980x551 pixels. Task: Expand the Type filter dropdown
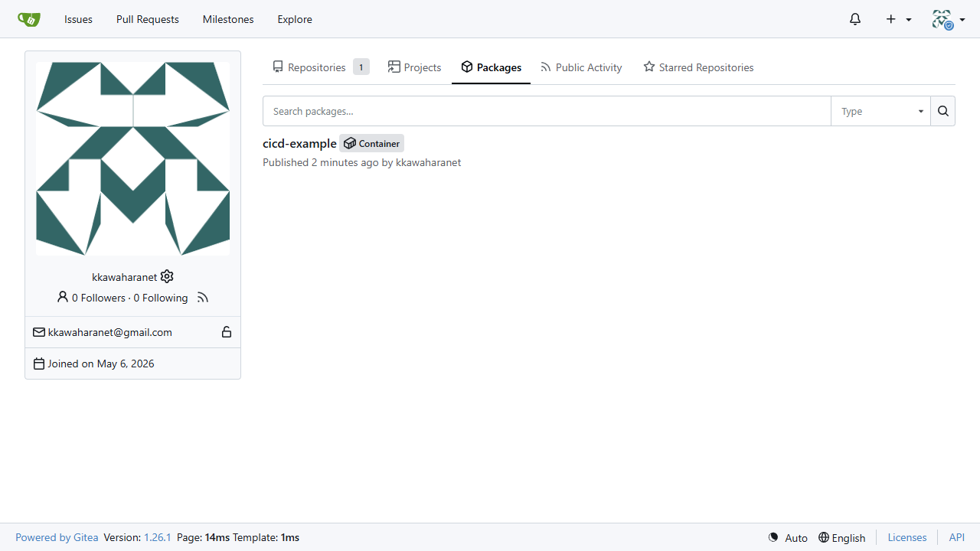[x=881, y=111]
